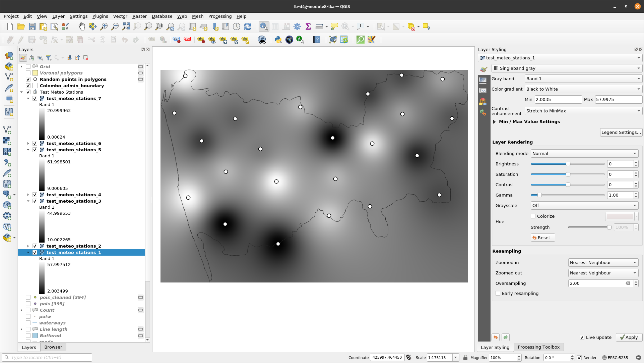Click the Save Project icon
This screenshot has height=363, width=644.
32,27
